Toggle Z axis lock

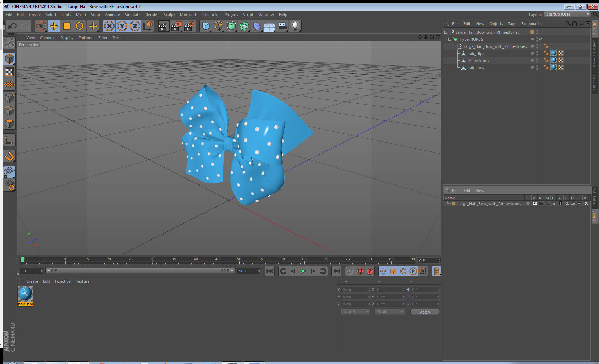coord(135,26)
